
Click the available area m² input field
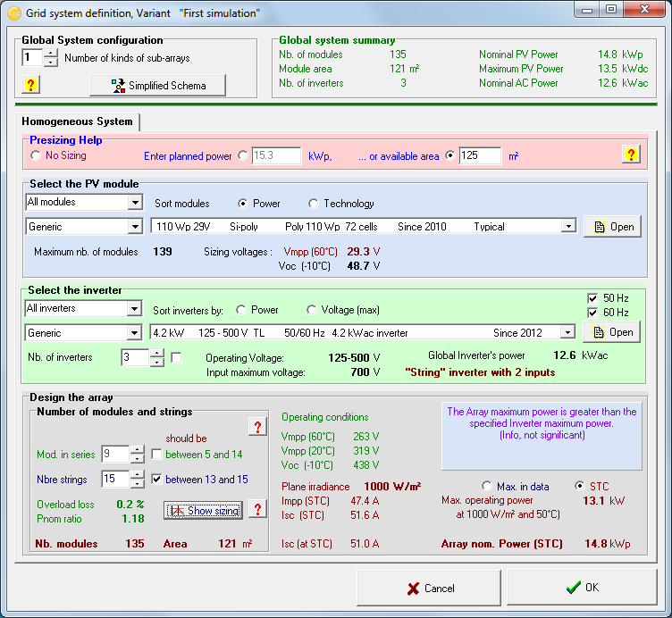pyautogui.click(x=480, y=155)
